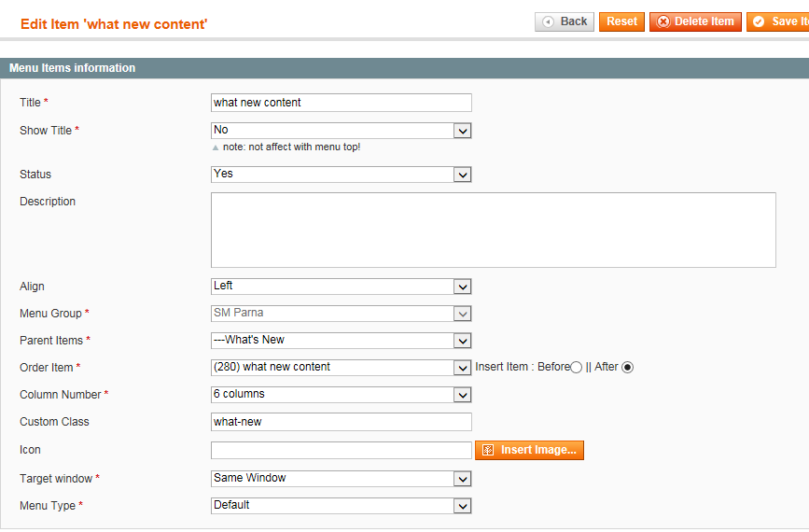
Task: Click the Delete Item cross icon
Action: pyautogui.click(x=663, y=21)
